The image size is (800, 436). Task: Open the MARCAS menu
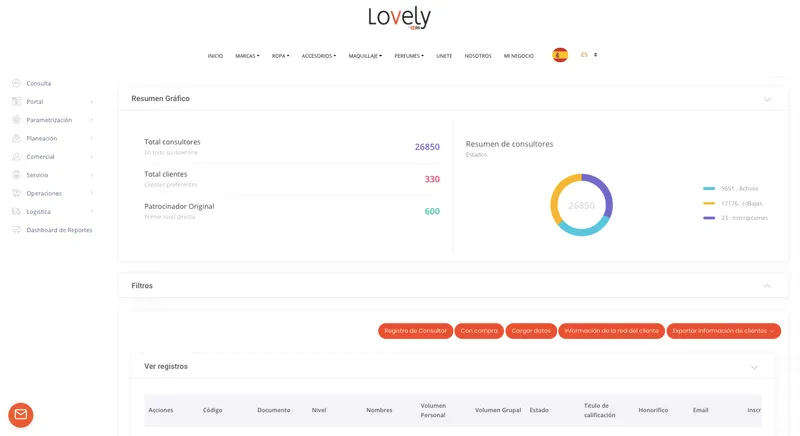[247, 56]
